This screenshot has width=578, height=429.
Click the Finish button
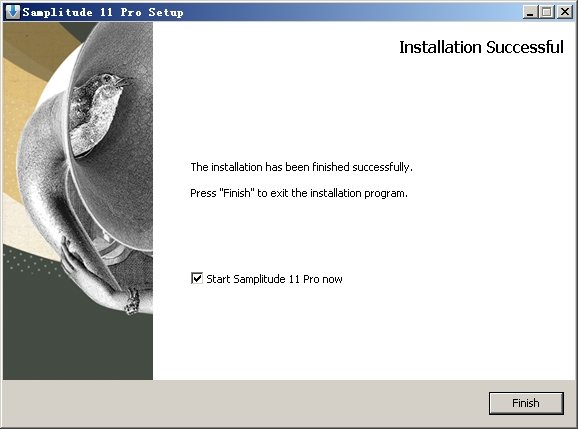[x=526, y=403]
